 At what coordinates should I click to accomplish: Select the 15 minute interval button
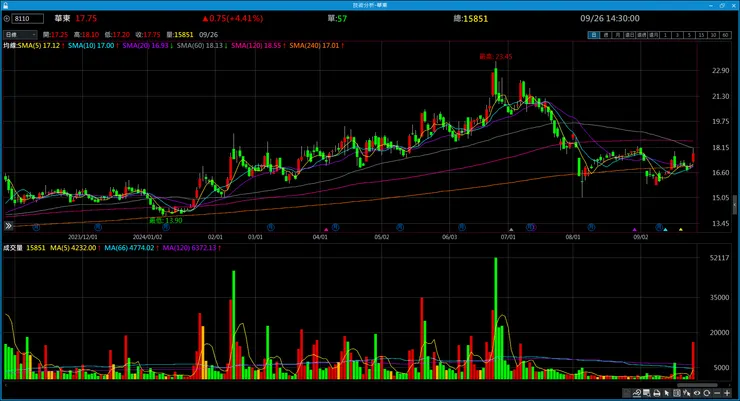point(702,35)
